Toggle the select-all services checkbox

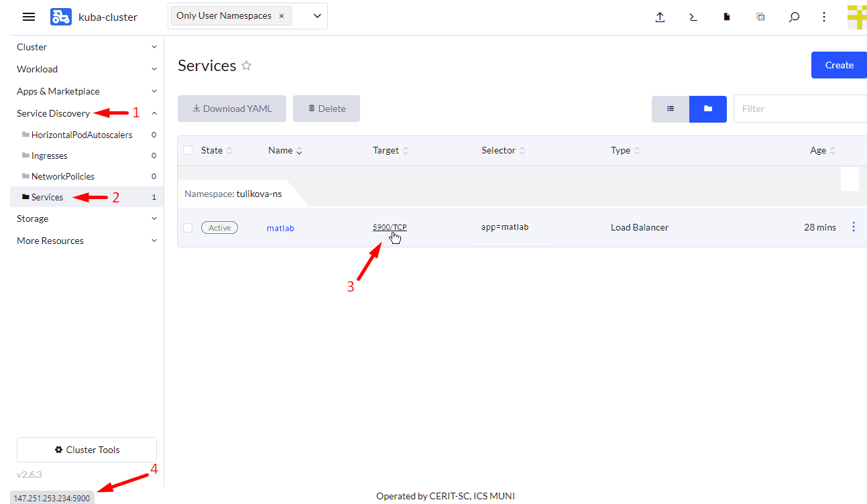pos(188,150)
